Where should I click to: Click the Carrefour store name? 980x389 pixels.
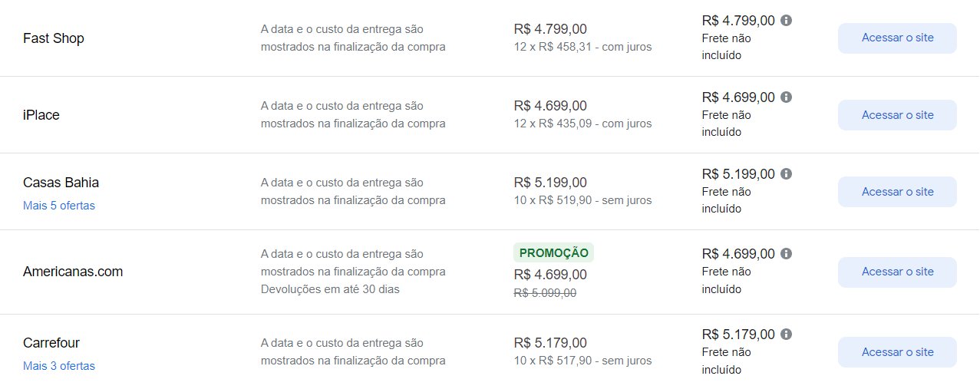pos(51,343)
